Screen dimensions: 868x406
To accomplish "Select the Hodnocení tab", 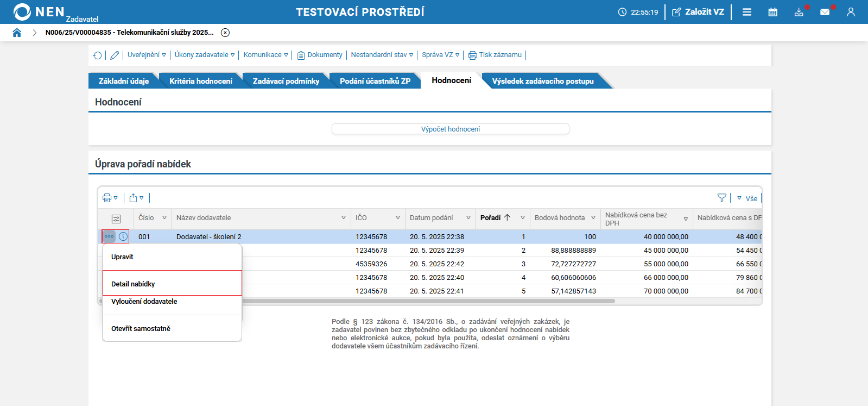I will point(452,80).
